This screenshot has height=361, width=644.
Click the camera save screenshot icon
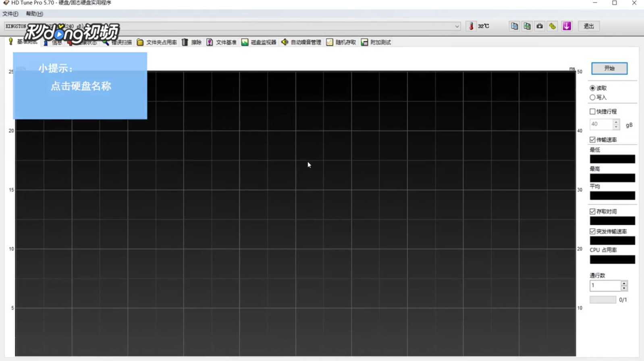tap(540, 26)
